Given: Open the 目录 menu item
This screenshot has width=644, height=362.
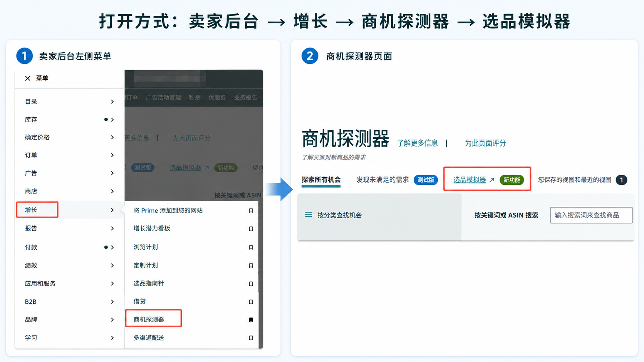Looking at the screenshot, I should (31, 102).
